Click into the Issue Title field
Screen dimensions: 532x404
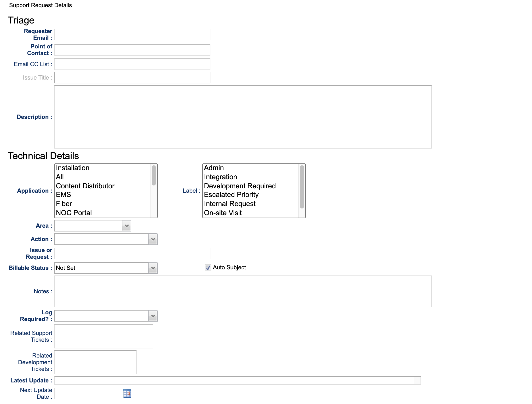(x=132, y=78)
